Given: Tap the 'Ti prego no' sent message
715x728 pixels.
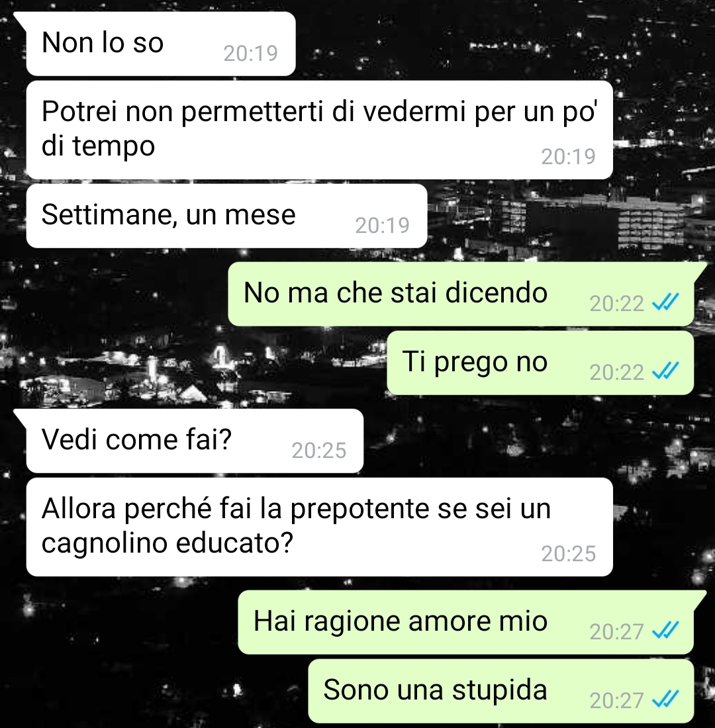Looking at the screenshot, I should pos(540,363).
